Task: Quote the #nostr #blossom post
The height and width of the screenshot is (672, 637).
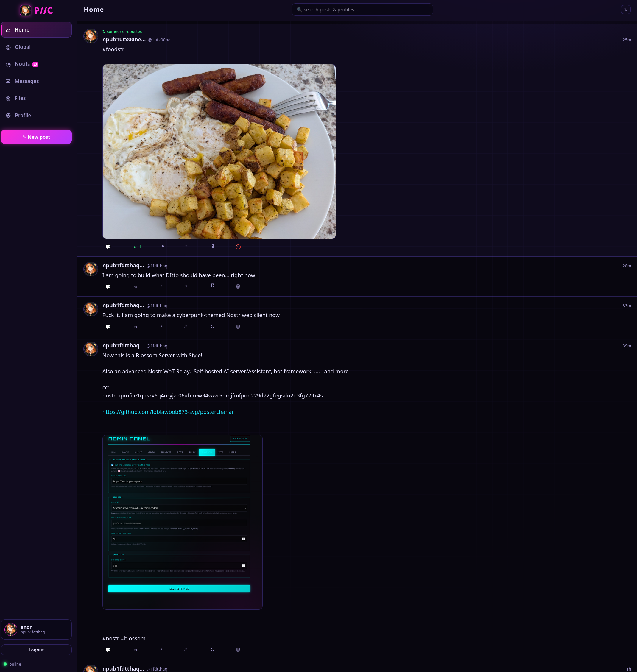Action: (x=161, y=649)
